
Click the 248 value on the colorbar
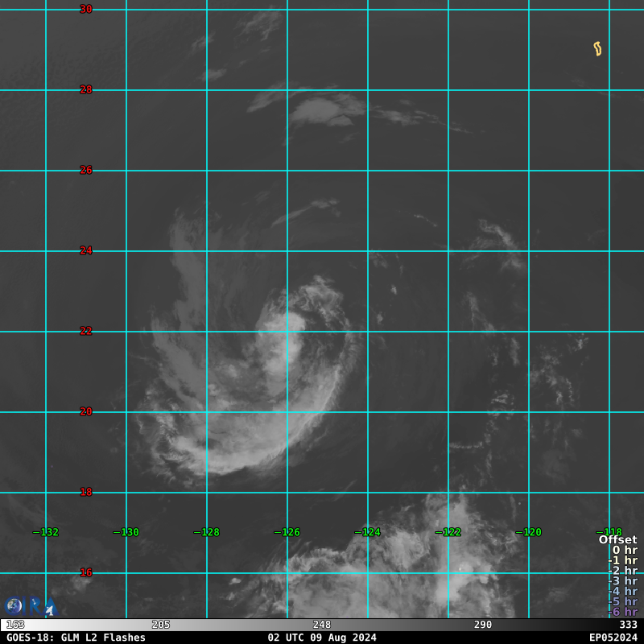click(x=322, y=625)
